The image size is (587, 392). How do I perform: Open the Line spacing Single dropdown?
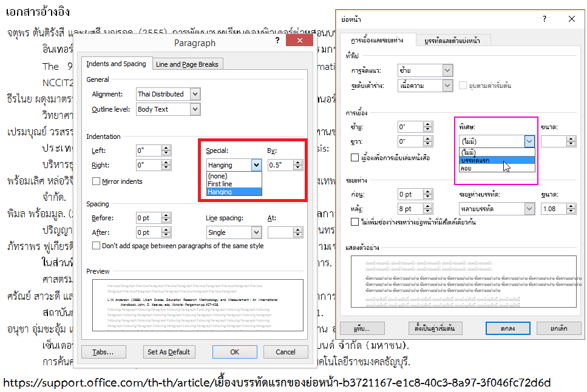point(256,232)
